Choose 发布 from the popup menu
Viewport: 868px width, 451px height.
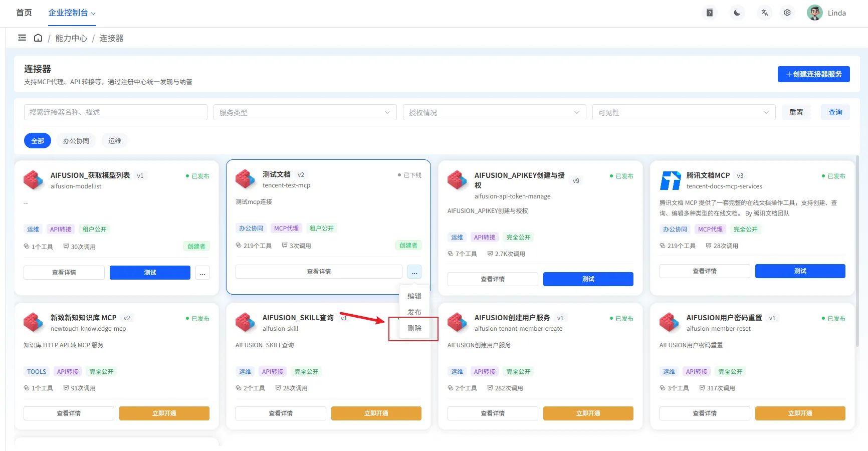click(x=414, y=312)
